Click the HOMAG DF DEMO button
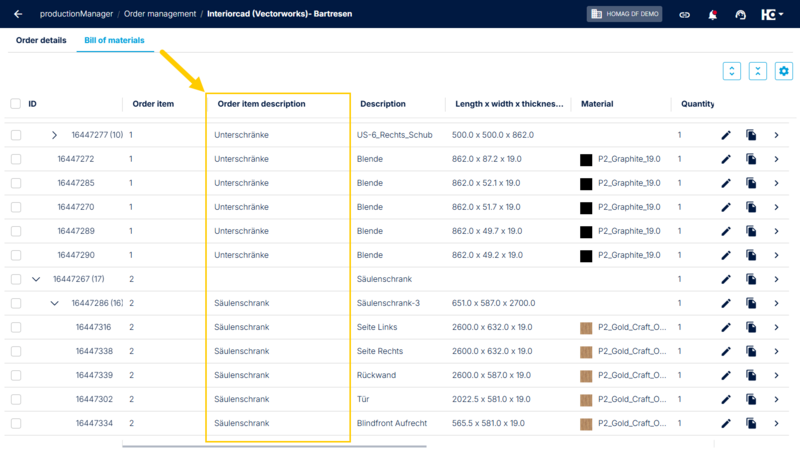Screen dimensions: 800x450 [x=624, y=14]
